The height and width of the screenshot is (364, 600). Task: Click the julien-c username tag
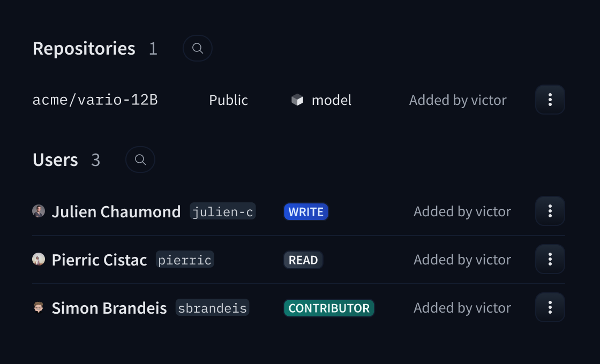click(223, 211)
